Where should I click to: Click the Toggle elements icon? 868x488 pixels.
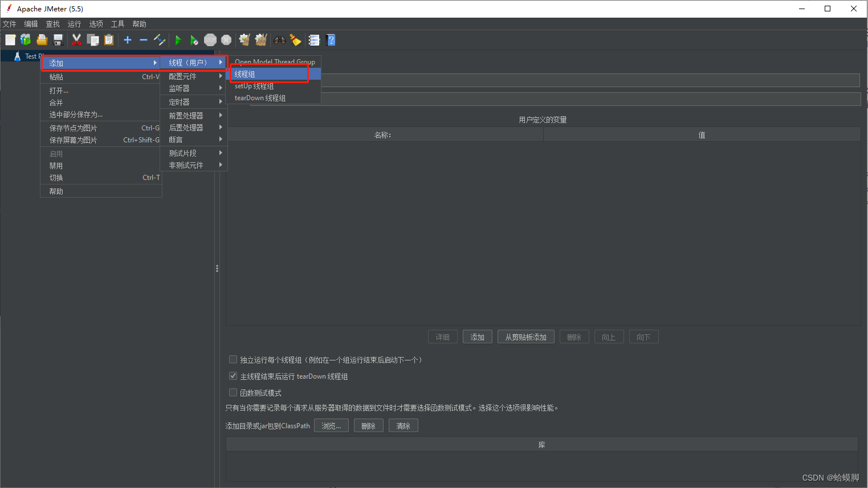point(160,40)
